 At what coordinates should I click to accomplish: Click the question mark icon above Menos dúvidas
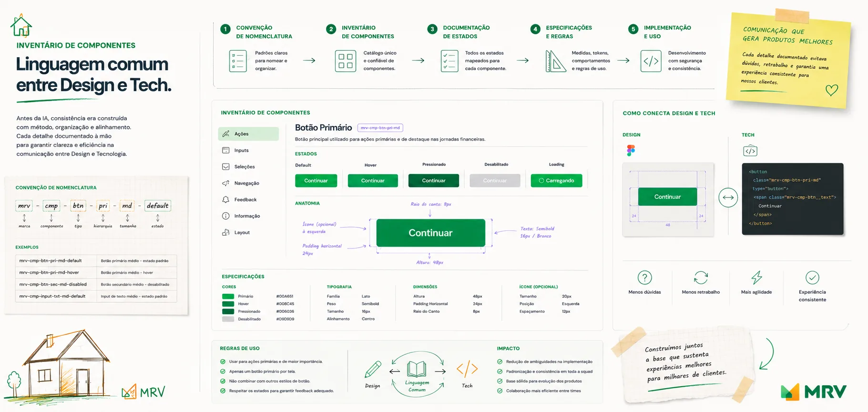(x=645, y=278)
